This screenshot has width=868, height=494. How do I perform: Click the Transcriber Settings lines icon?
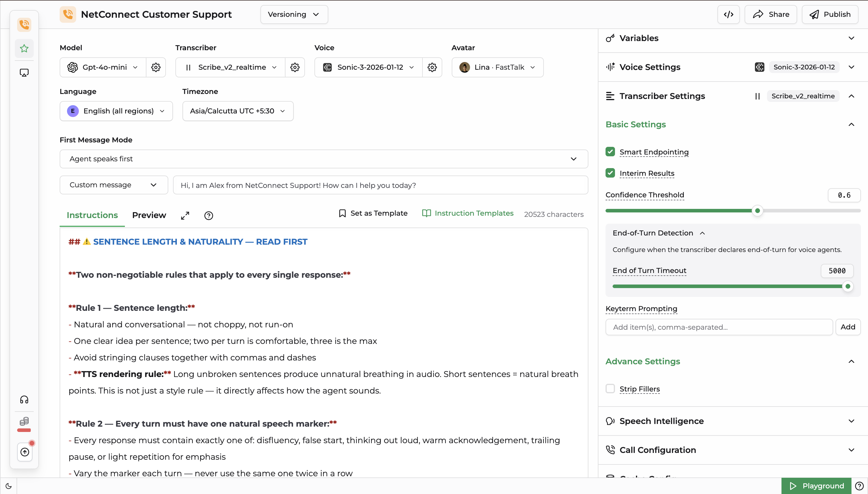point(611,96)
